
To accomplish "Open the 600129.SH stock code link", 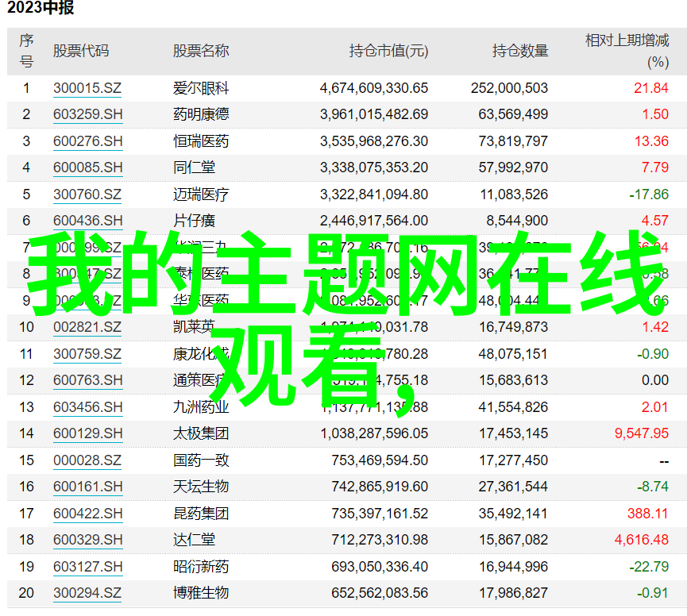I will pos(87,433).
